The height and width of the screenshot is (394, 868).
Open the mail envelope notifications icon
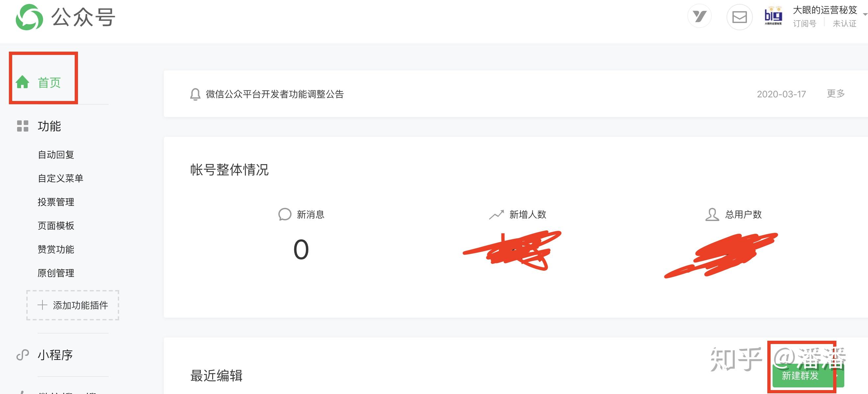pos(739,17)
